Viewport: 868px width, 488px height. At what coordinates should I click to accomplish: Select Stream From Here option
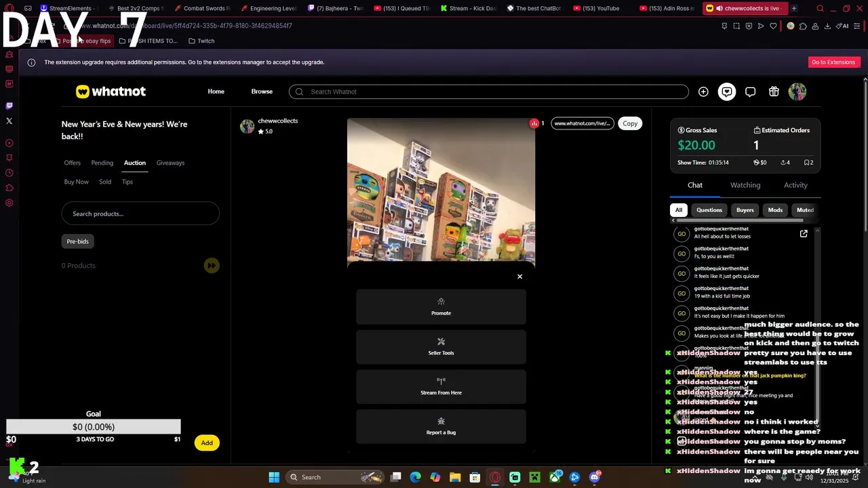click(441, 386)
